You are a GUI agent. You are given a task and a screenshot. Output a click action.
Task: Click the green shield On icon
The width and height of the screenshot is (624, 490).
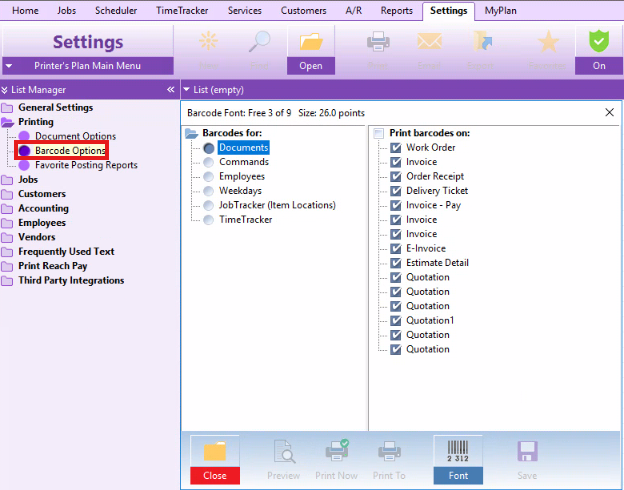599,41
